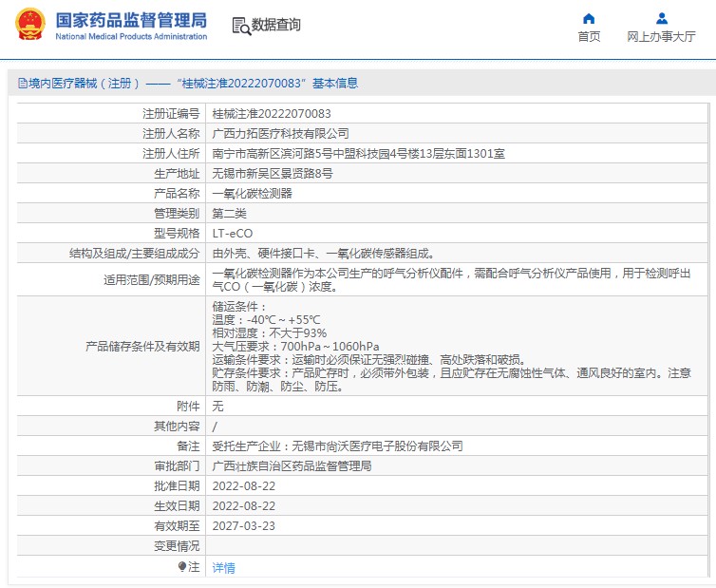
Task: Click the 结构及组成/主要组成成分 label
Action: pyautogui.click(x=134, y=254)
